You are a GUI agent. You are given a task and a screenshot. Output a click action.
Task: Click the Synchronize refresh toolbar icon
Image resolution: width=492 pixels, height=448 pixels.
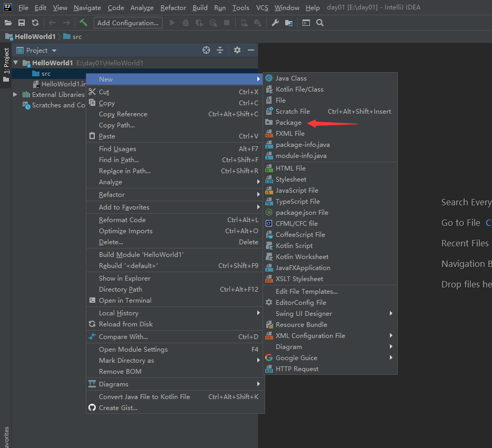pos(35,23)
